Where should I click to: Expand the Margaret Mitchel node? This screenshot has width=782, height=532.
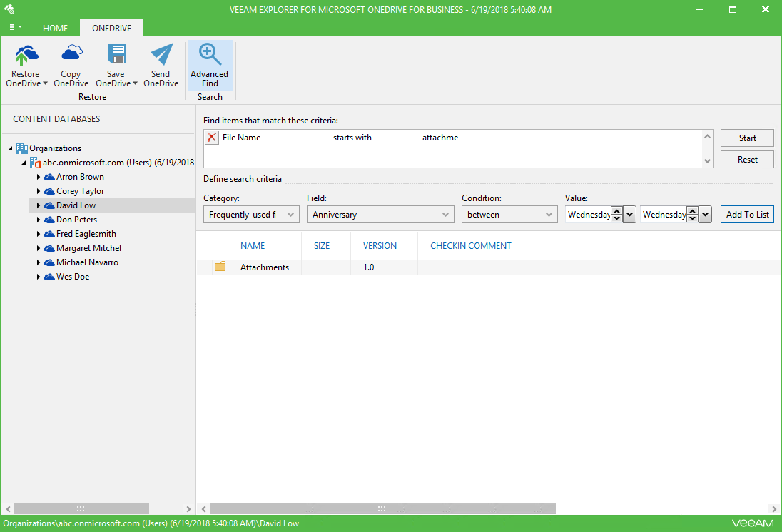38,248
